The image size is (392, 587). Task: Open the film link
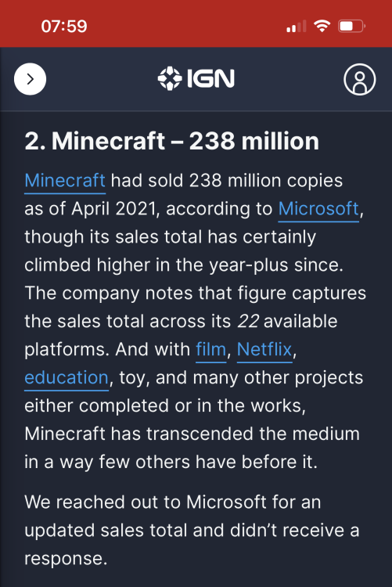(211, 350)
